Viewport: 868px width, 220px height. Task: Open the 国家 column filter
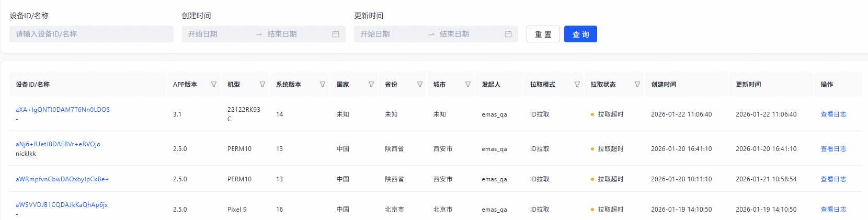[x=371, y=84]
